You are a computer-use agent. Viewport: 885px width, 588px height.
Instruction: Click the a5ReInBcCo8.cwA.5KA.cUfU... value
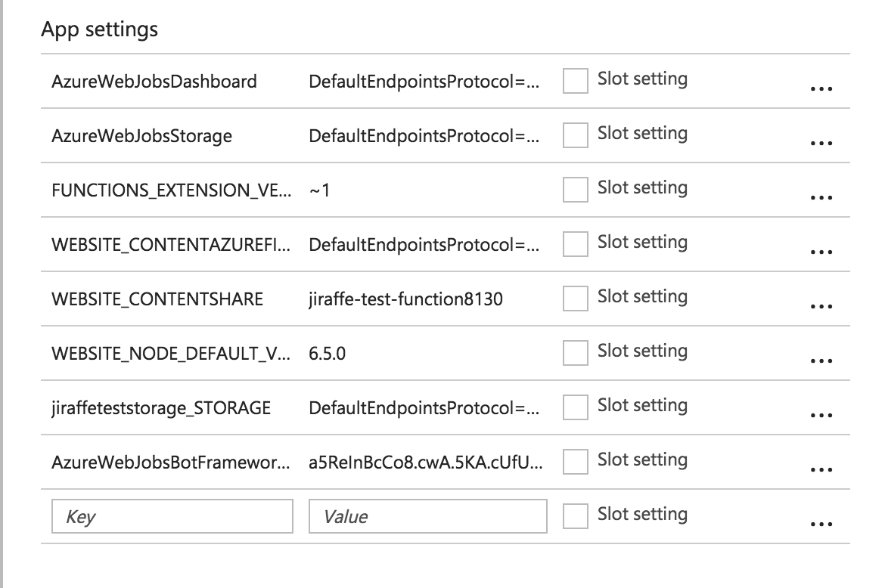pos(426,463)
